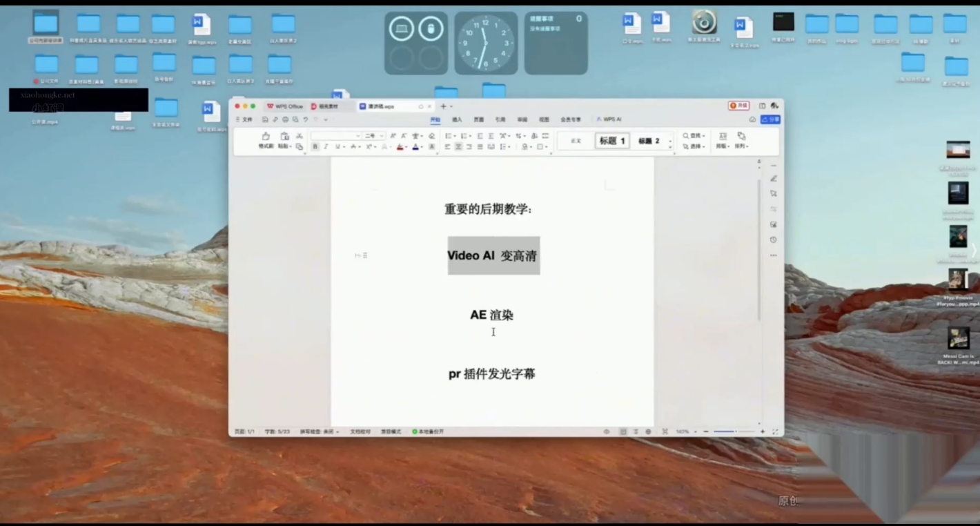Toggle the WPS AI assistant panel
The width and height of the screenshot is (980, 526).
608,119
